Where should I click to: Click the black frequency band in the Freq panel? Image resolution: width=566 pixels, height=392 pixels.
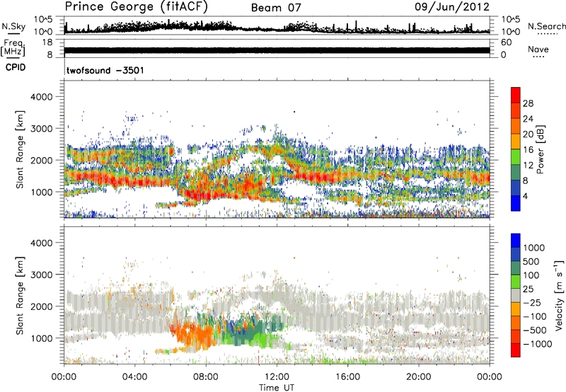277,50
